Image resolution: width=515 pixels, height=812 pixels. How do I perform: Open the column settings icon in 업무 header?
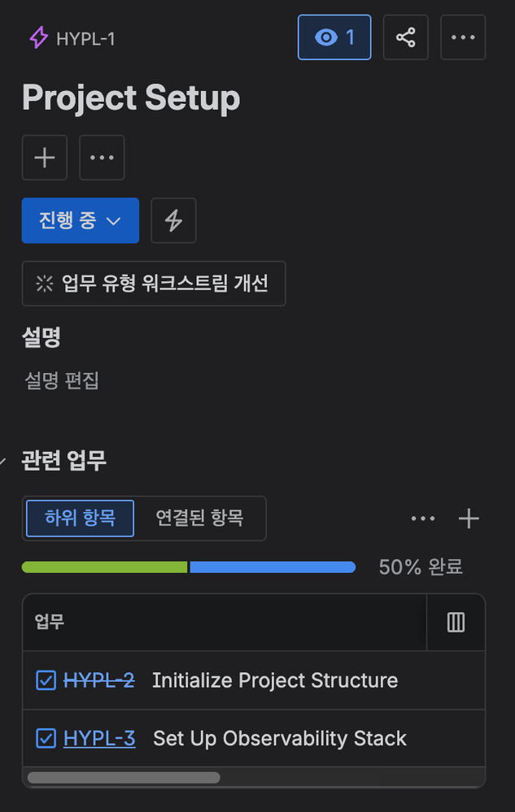456,622
